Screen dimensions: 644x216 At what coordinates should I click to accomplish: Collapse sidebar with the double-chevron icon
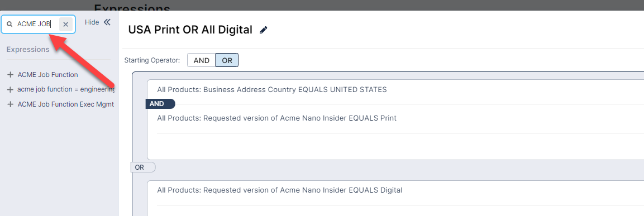[107, 22]
